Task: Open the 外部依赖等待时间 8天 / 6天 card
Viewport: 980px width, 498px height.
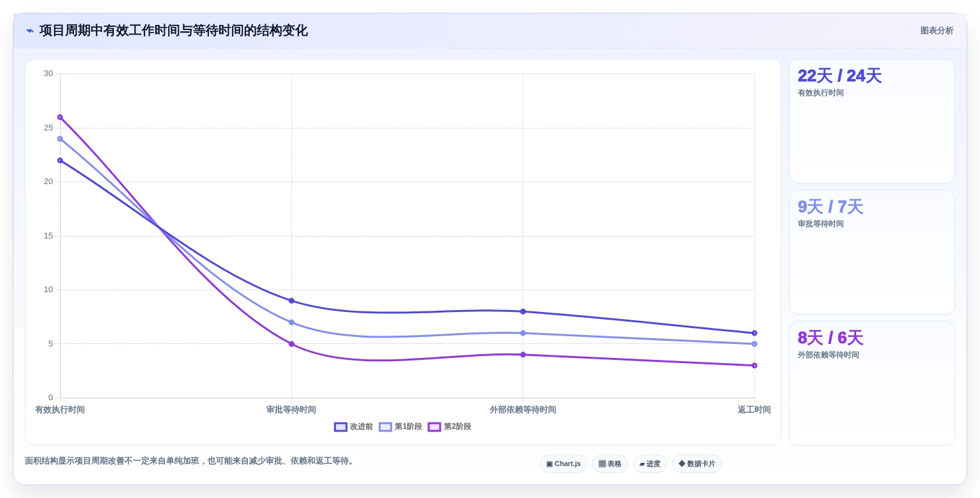Action: click(872, 383)
